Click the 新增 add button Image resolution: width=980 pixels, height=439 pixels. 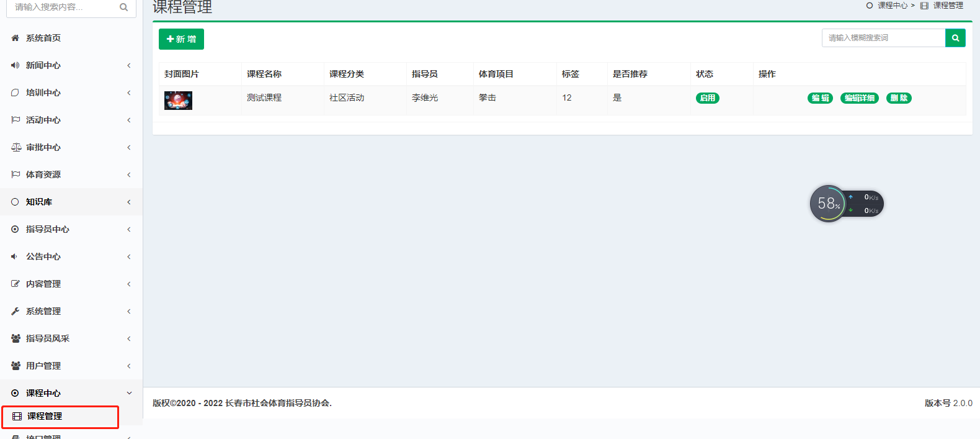[181, 39]
